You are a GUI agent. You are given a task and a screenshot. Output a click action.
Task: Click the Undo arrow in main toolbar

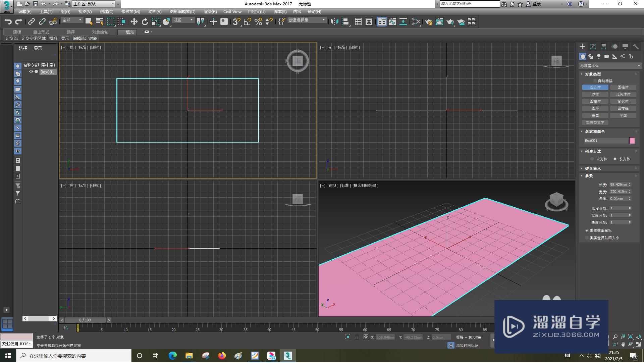coord(8,22)
